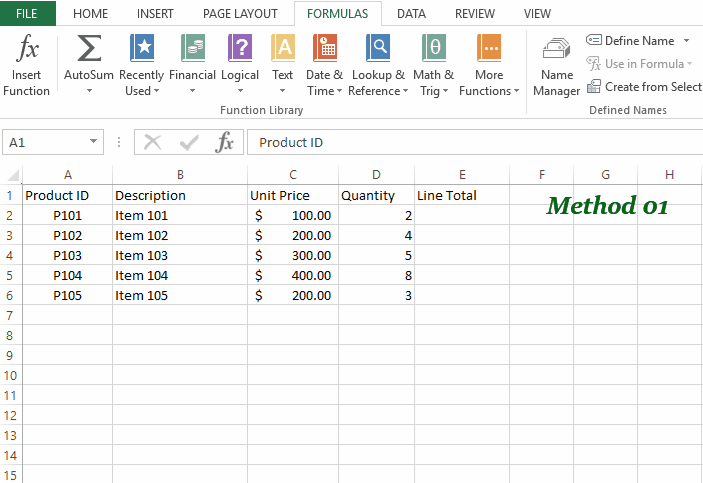Screen dimensions: 703x483
Task: Click the formula bar showing Product ID
Action: [x=474, y=142]
